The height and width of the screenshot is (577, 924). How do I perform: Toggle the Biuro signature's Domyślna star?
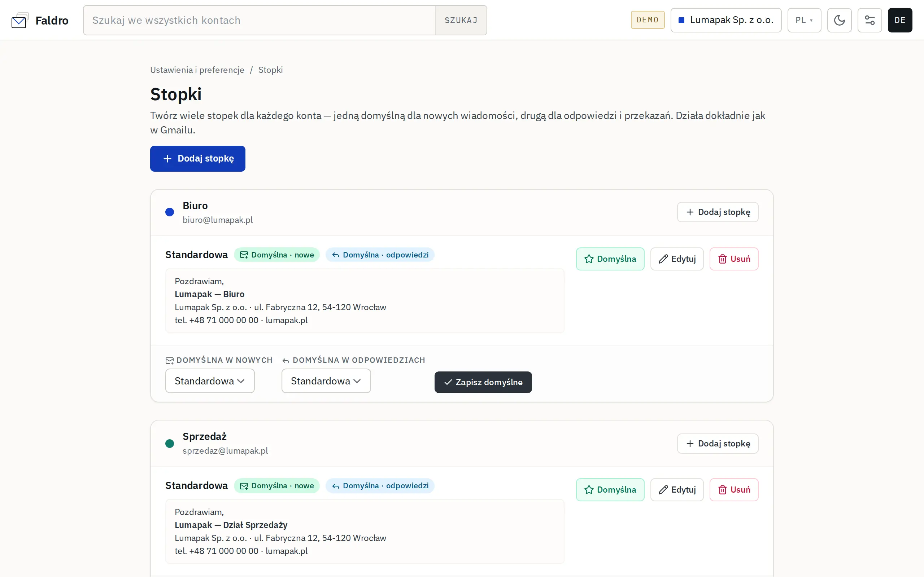[x=610, y=259]
